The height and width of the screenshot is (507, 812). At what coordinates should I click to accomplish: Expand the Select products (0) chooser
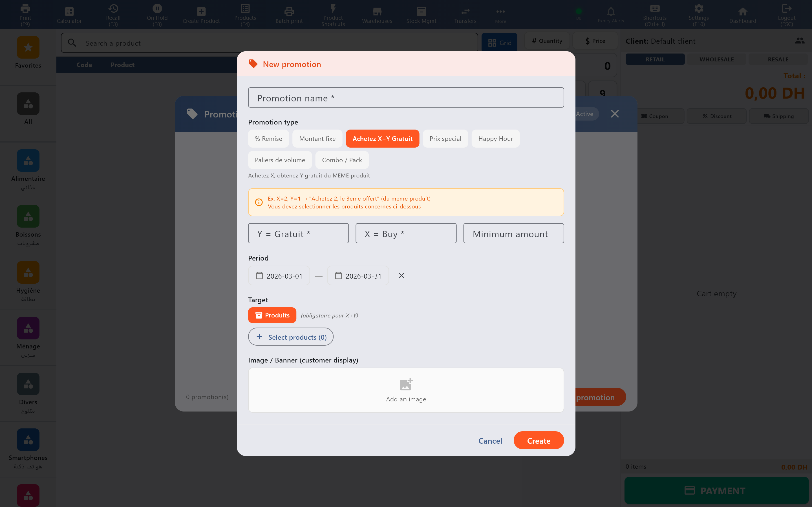(291, 337)
